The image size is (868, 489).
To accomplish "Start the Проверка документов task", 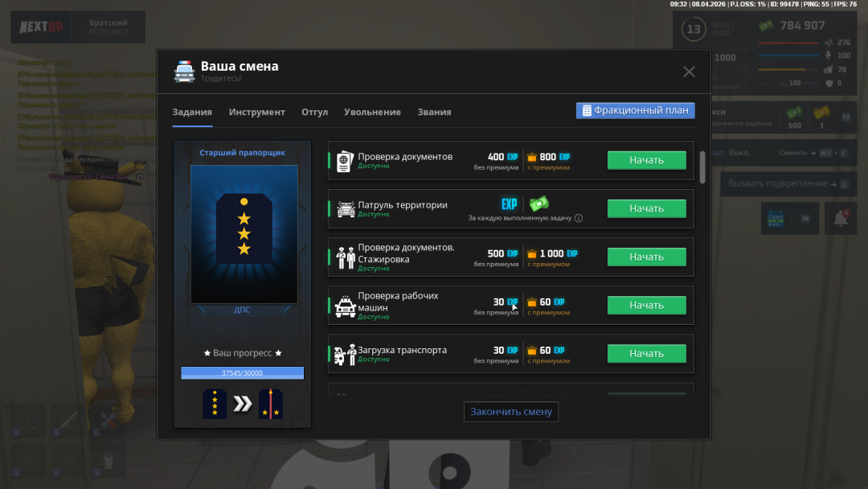I will click(x=646, y=160).
